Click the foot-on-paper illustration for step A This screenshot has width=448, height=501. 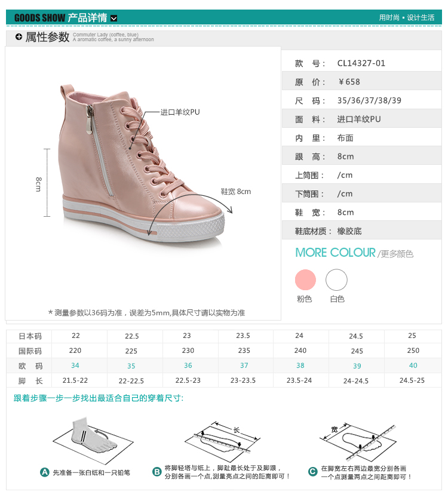coord(93,440)
